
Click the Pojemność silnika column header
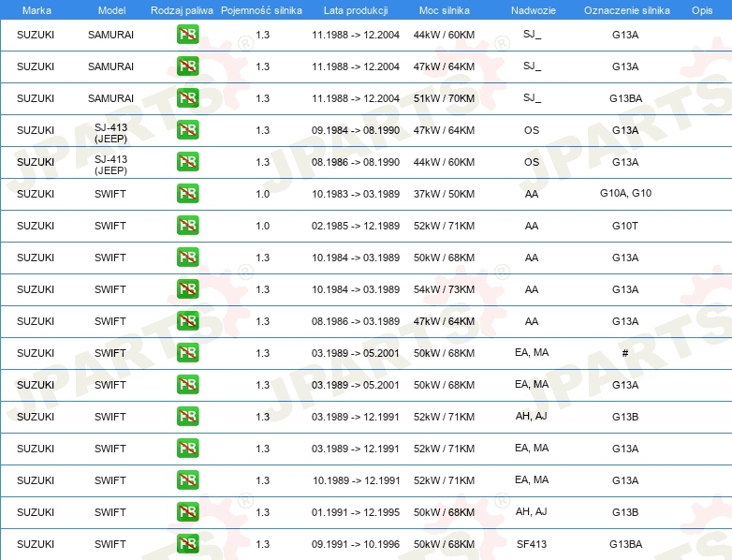tap(261, 10)
